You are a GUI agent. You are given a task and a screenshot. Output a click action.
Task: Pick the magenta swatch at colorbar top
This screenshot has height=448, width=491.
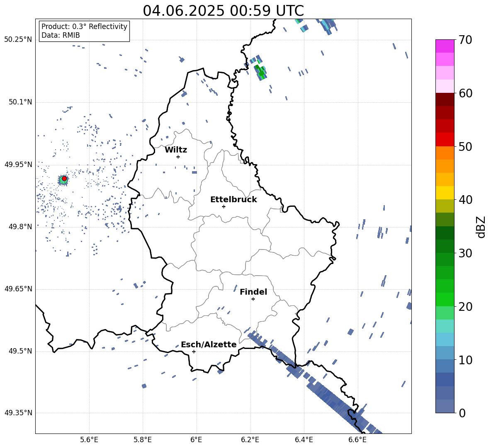click(445, 46)
